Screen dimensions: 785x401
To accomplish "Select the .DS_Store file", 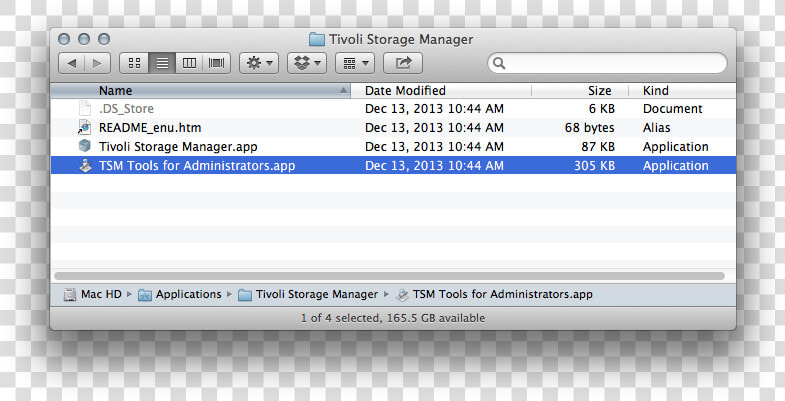I will coord(394,109).
